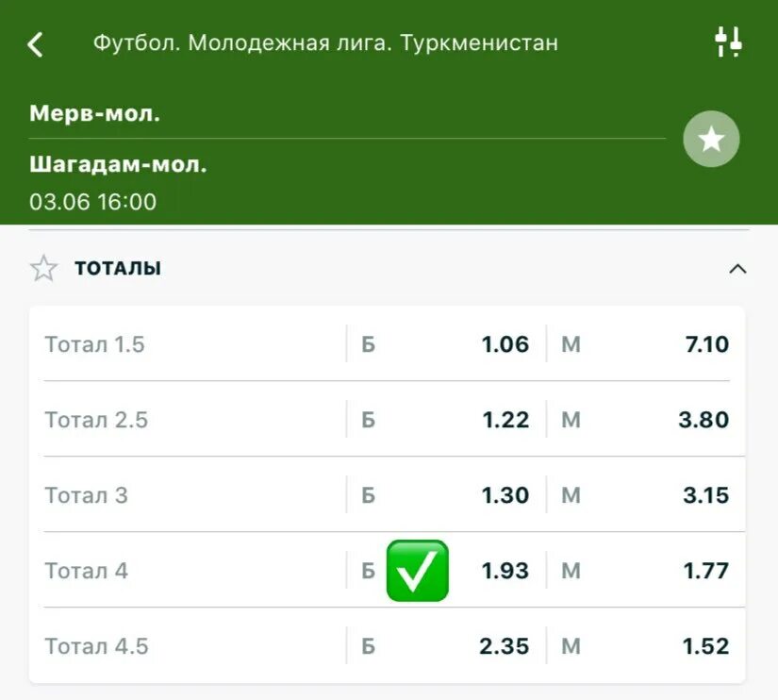Pick Тотал 2.5 over odds 1.22
This screenshot has height=700, width=778.
tap(446, 420)
